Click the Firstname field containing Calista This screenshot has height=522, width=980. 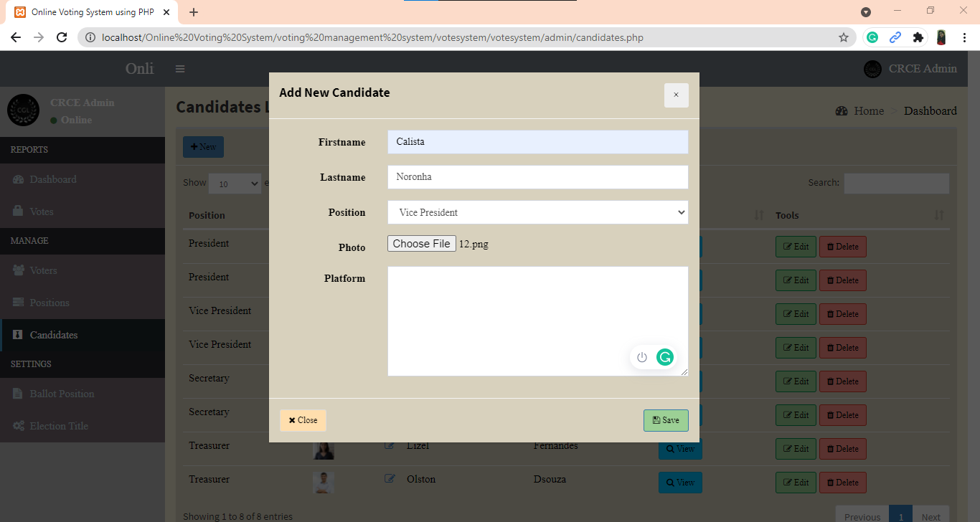(537, 142)
